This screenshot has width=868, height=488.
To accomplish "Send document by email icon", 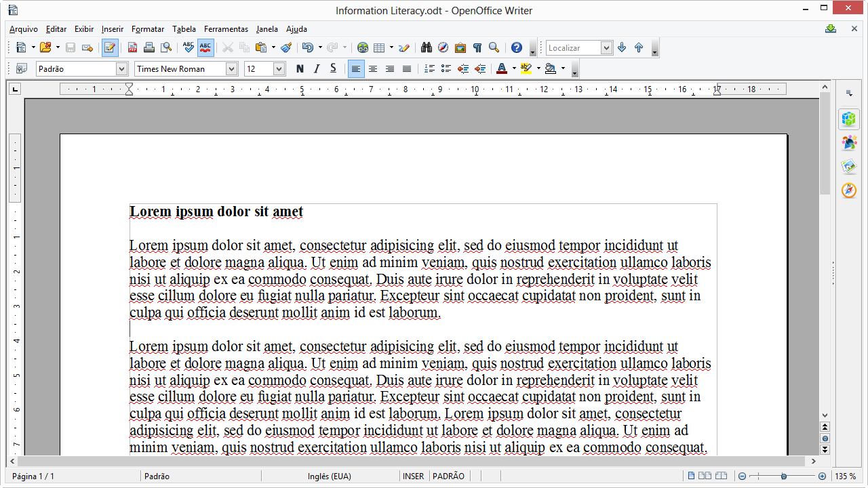I will (87, 47).
